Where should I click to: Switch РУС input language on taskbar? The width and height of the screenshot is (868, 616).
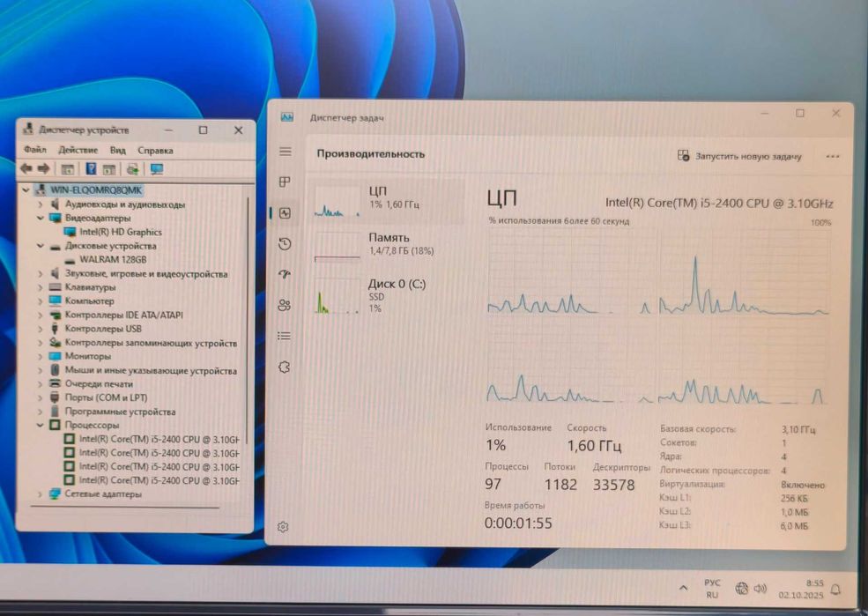click(x=712, y=589)
